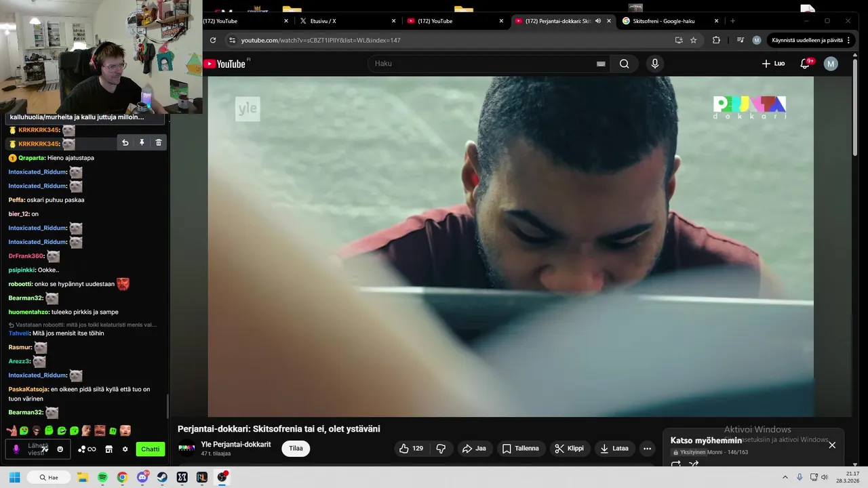
Task: Open Steam from the taskbar
Action: click(x=162, y=477)
